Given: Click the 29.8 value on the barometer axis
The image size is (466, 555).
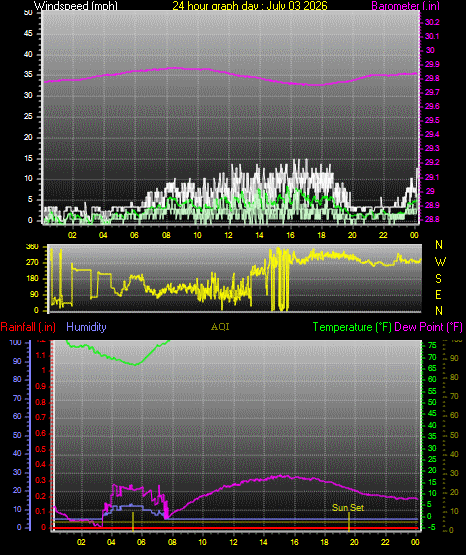Looking at the screenshot, I should pyautogui.click(x=432, y=78).
